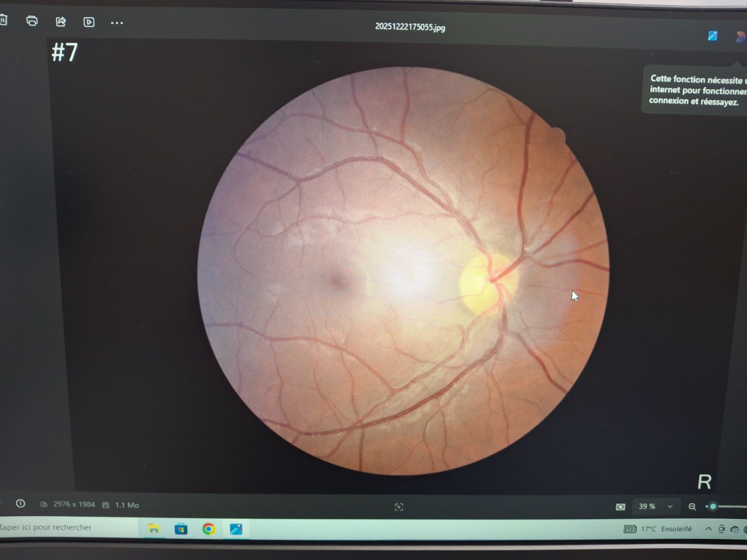This screenshot has width=747, height=560.
Task: Click the Print icon in top toolbar
Action: point(32,21)
